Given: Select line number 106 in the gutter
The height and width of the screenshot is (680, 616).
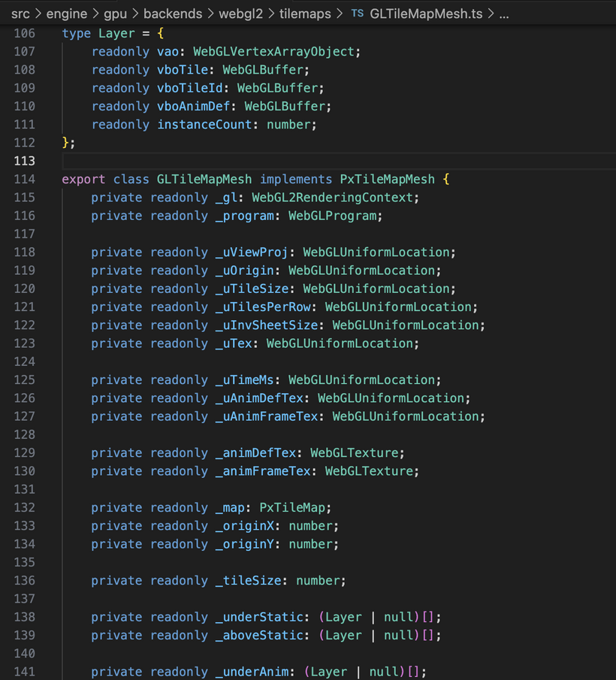Looking at the screenshot, I should 24,34.
